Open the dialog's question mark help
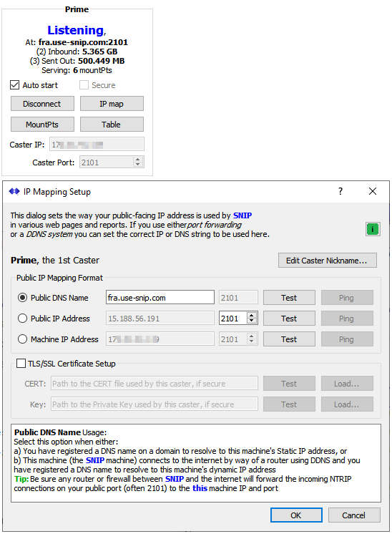392x534 pixels. point(340,191)
